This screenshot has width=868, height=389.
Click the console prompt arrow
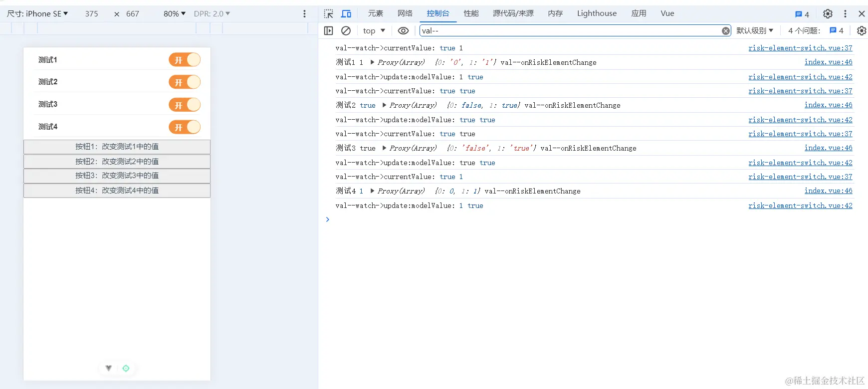pos(327,219)
